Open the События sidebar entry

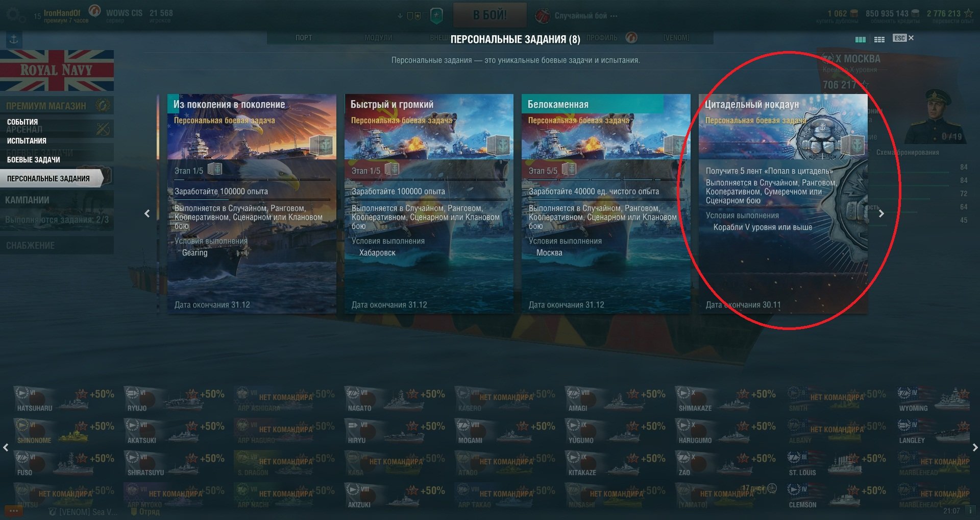(x=22, y=122)
